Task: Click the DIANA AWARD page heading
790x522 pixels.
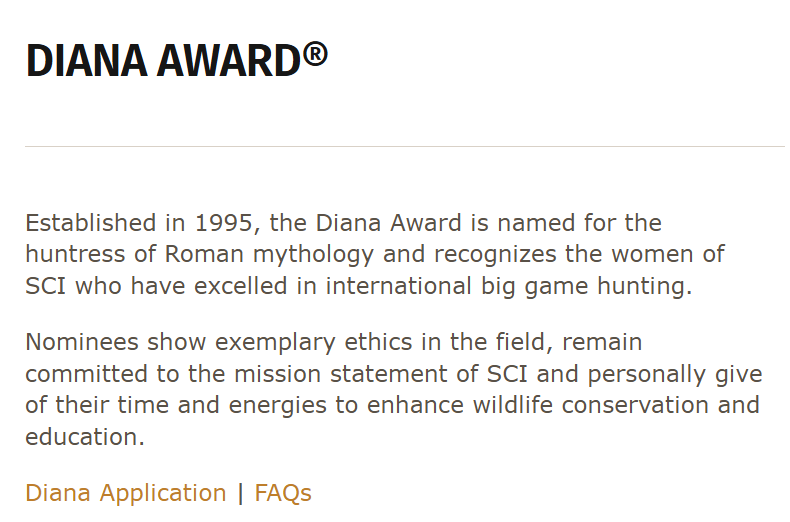Action: 176,60
